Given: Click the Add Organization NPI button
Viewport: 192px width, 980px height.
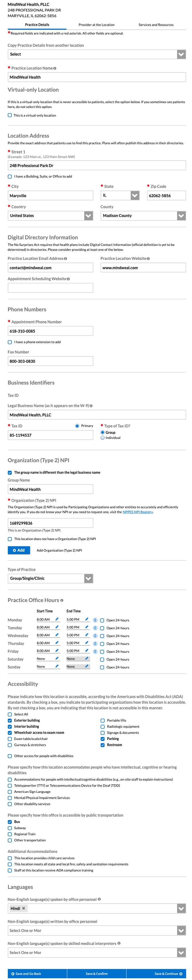Looking at the screenshot, I should pos(19,550).
